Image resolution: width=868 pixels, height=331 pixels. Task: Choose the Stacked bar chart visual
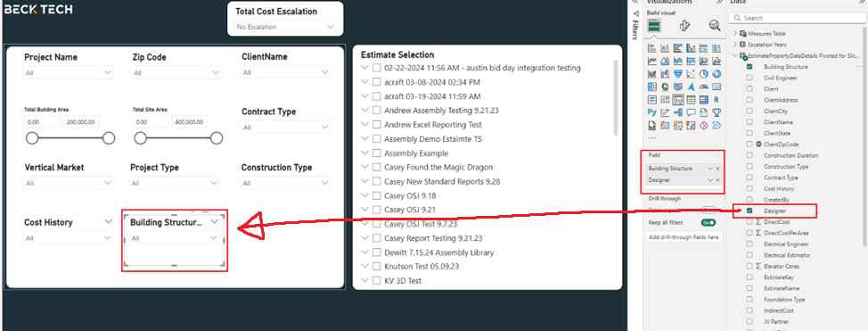pos(652,48)
